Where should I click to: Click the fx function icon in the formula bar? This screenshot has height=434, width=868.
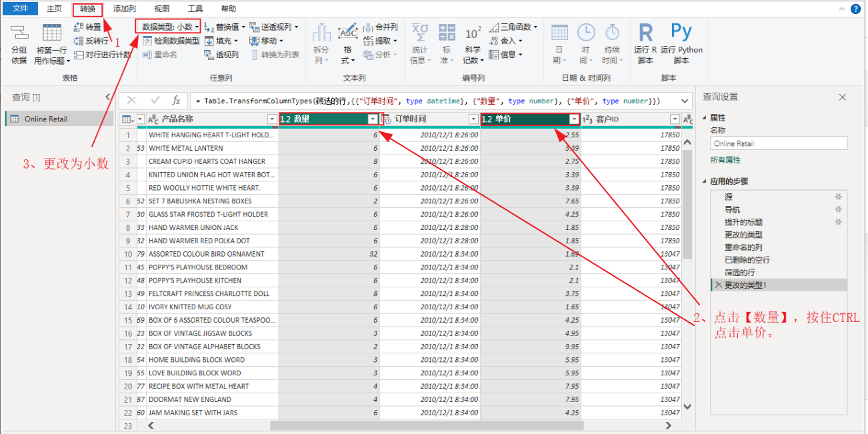tap(176, 101)
